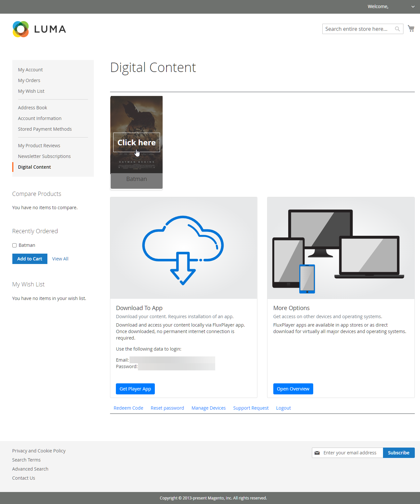
Task: Open the shopping cart icon
Action: 411,29
